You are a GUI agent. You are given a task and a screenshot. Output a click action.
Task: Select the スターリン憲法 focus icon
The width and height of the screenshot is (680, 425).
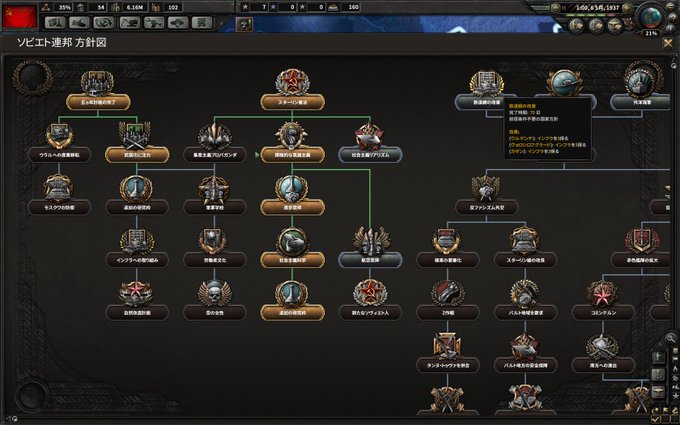292,83
